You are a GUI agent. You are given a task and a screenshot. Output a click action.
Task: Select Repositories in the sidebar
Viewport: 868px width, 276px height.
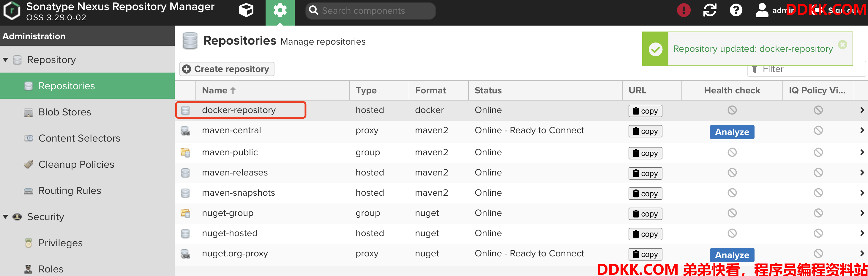pos(87,86)
